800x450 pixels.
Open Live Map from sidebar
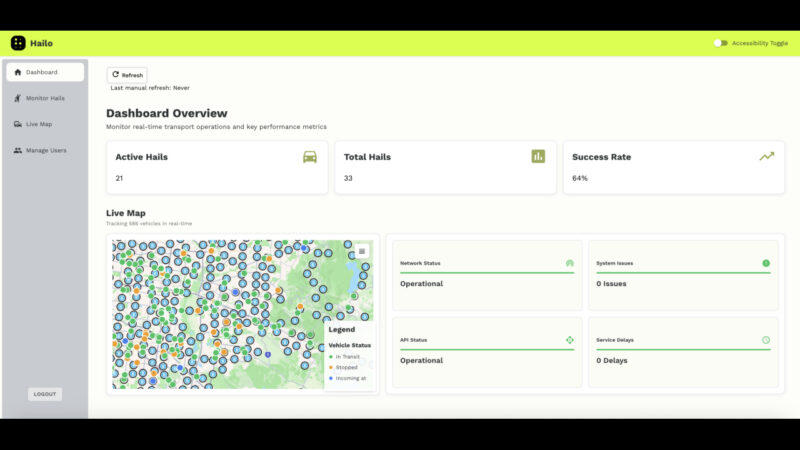tap(45, 124)
